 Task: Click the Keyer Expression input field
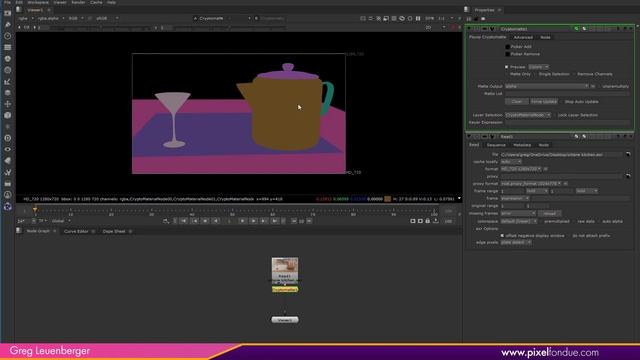pos(567,122)
